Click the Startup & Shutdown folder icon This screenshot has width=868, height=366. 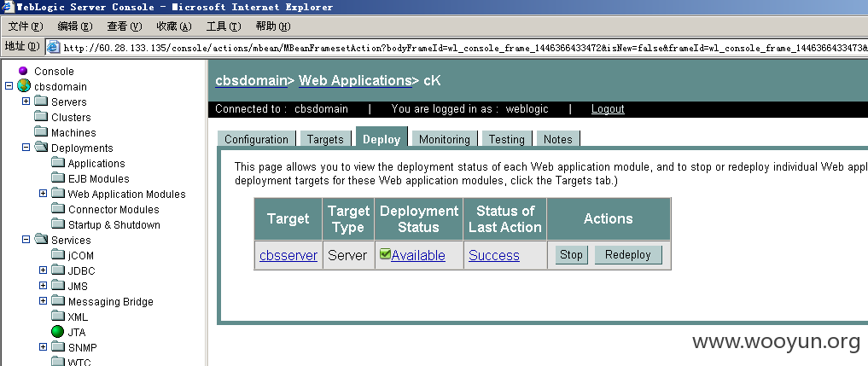pos(58,224)
